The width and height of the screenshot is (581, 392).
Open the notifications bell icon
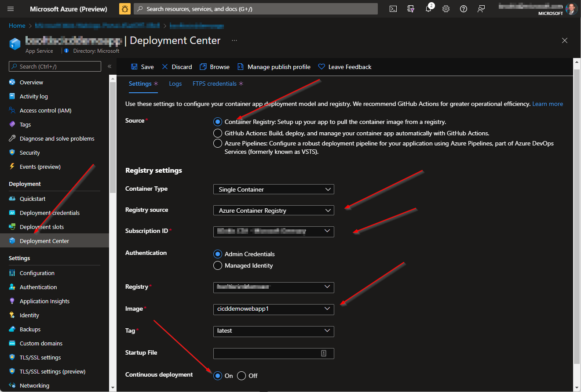click(x=428, y=9)
